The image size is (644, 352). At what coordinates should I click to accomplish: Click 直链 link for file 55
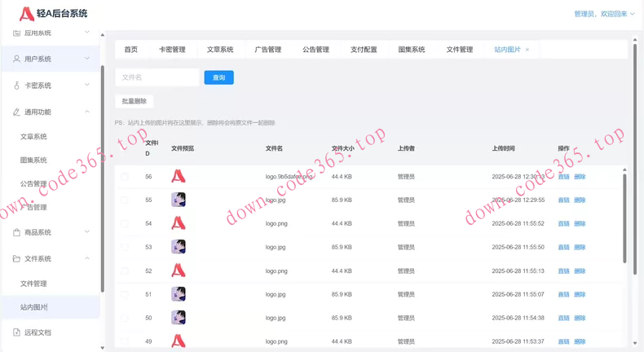click(563, 200)
